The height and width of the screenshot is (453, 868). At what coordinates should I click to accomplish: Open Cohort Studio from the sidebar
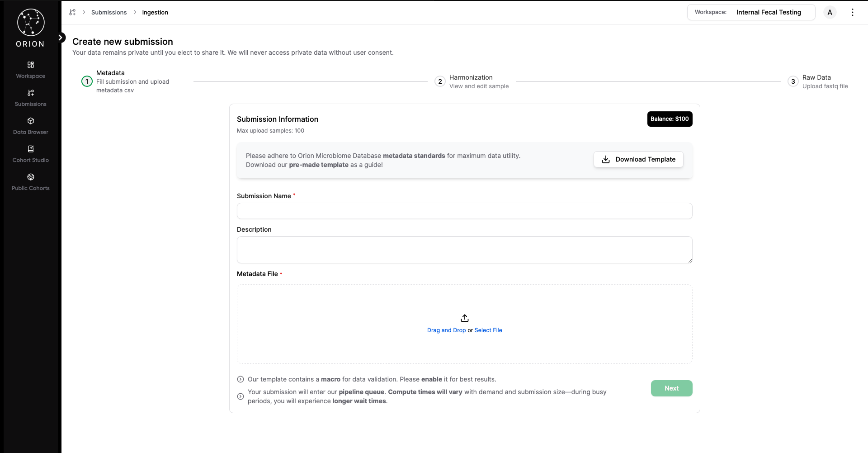click(30, 154)
